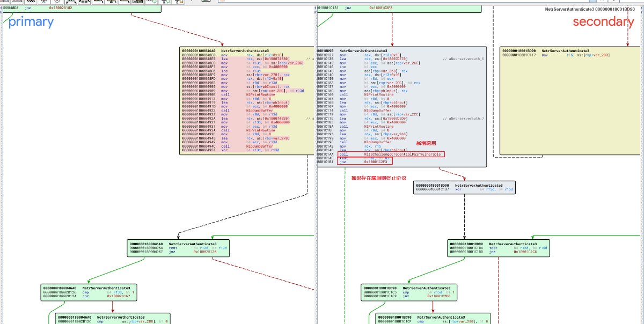The height and width of the screenshot is (324, 644).
Task: Select primary call NlPrintRoutine at 000000018000493A
Action: click(229, 130)
